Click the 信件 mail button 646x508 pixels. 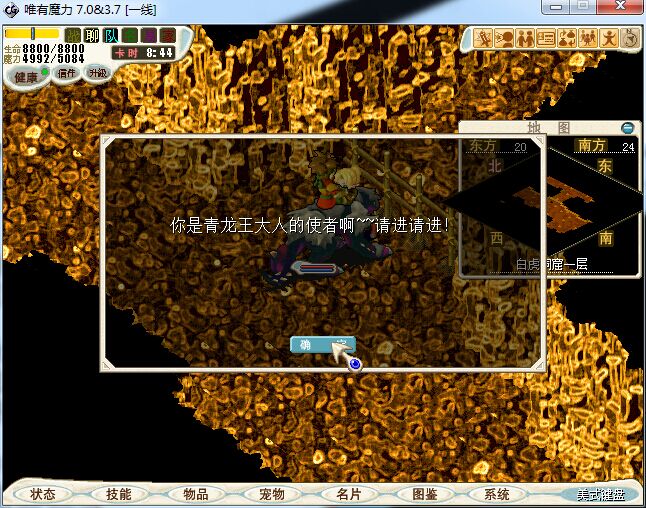67,74
